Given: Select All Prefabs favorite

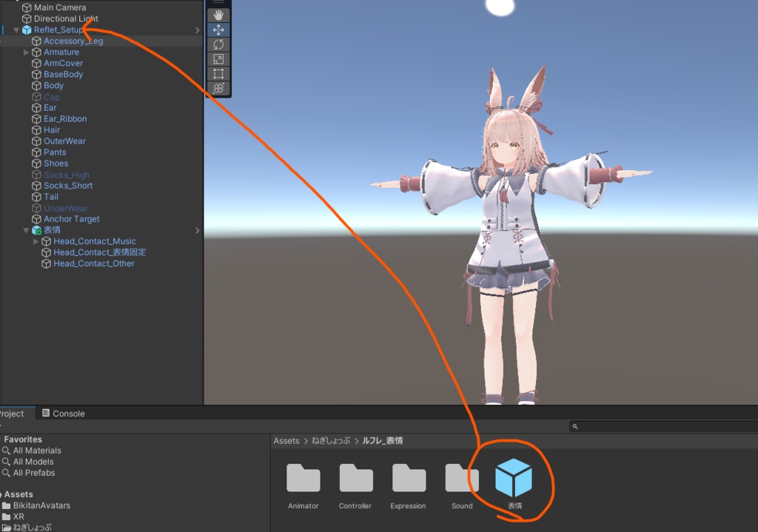Looking at the screenshot, I should (34, 473).
